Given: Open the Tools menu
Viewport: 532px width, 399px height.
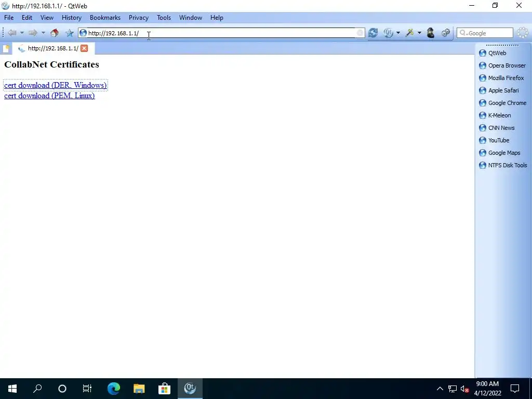Looking at the screenshot, I should [164, 18].
